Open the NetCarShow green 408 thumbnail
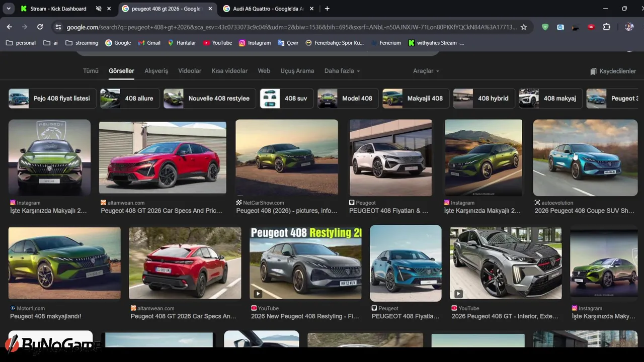 pyautogui.click(x=287, y=157)
